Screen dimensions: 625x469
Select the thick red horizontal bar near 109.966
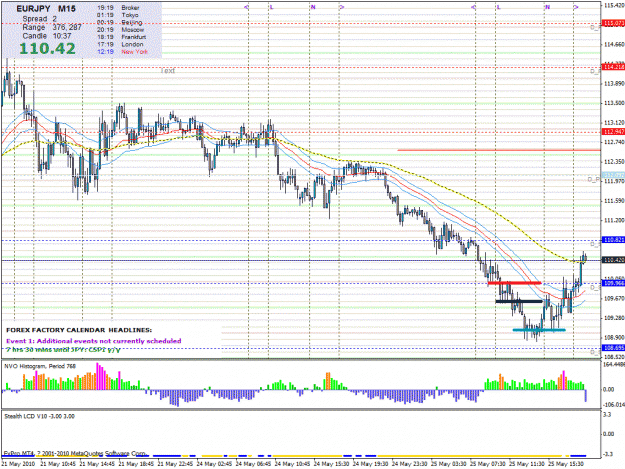514,283
